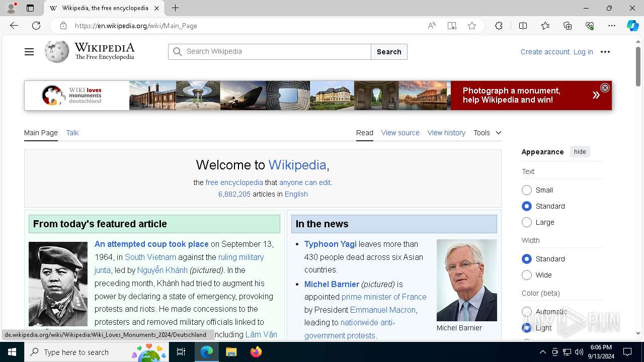Open the 6,882,205 articles statistics link
Image resolution: width=644 pixels, height=362 pixels.
234,194
